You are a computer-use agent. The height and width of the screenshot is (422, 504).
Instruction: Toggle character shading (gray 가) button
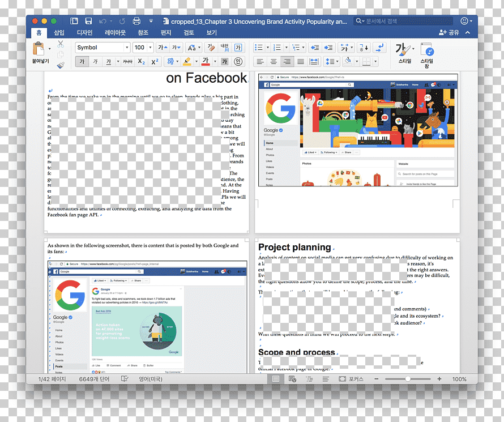(224, 61)
